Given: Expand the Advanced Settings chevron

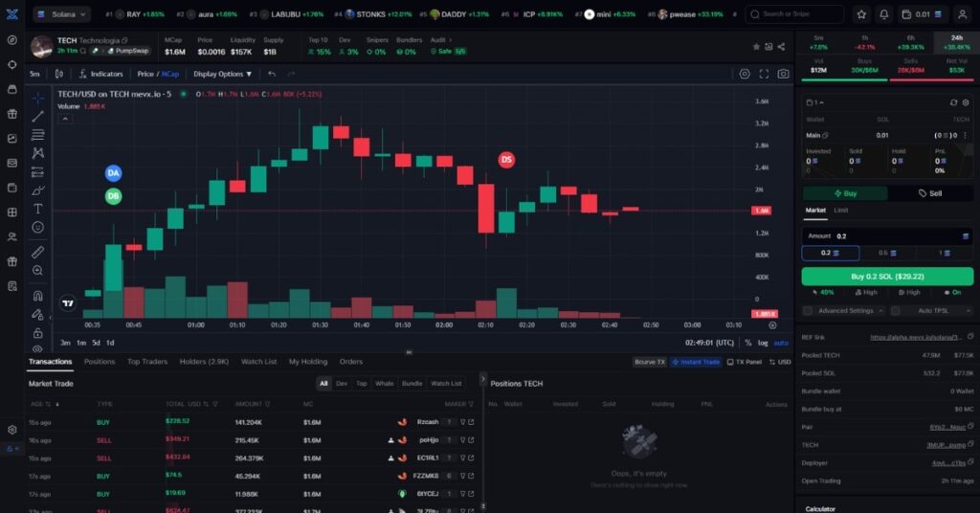Looking at the screenshot, I should point(880,310).
